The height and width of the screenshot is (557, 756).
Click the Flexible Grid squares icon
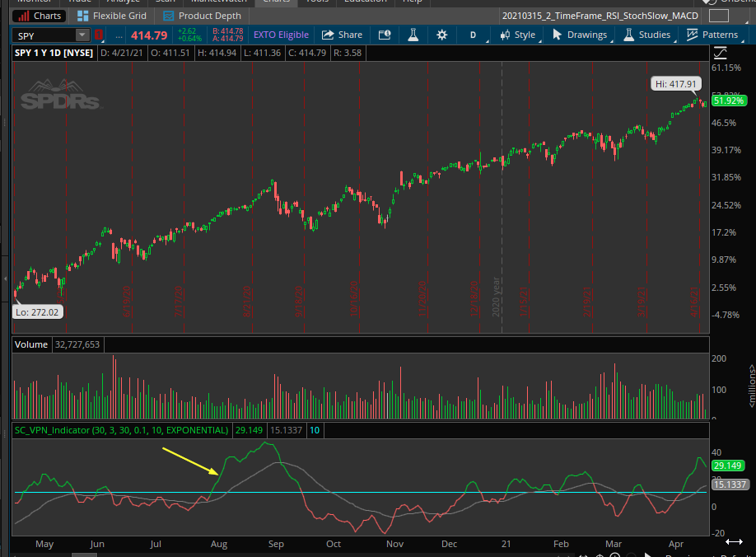[x=83, y=16]
